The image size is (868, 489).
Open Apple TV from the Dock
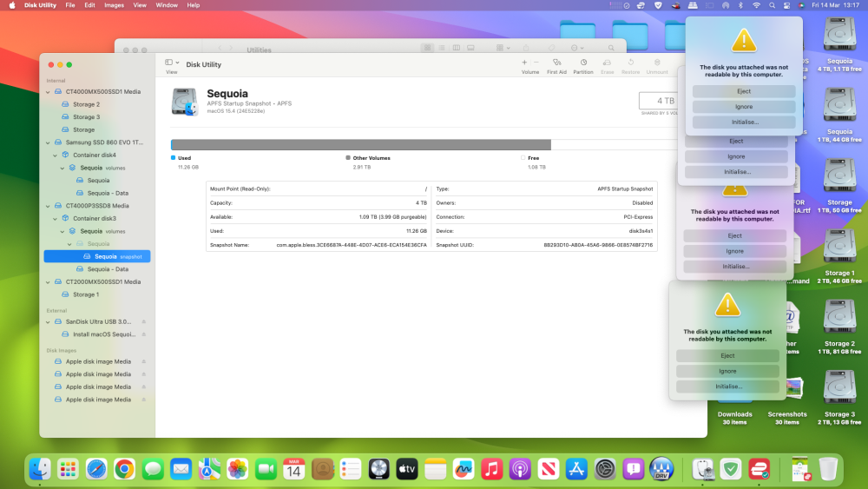coord(407,470)
